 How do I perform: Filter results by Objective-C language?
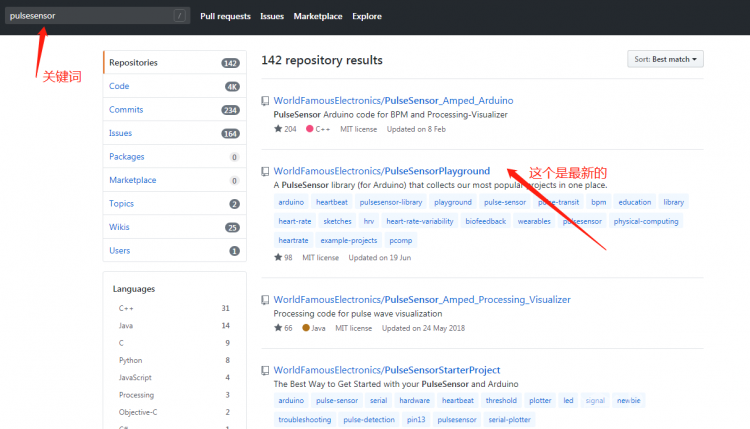(175, 412)
